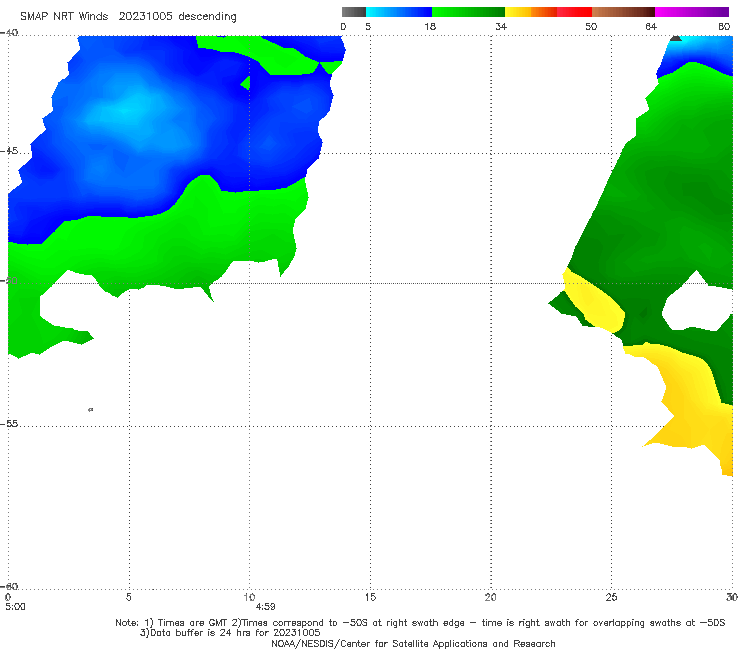The height and width of the screenshot is (650, 740).
Task: Click the magenta-purple segment of the color bar
Action: point(692,12)
